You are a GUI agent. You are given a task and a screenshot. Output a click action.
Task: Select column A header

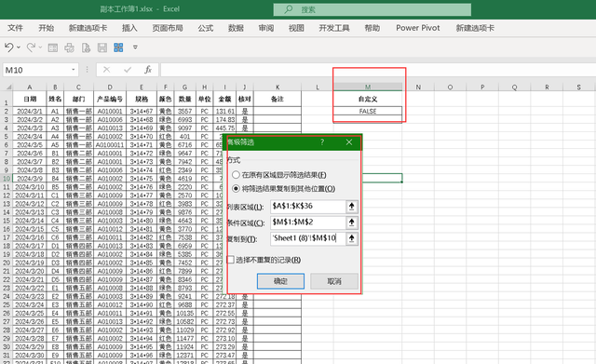tap(30, 87)
